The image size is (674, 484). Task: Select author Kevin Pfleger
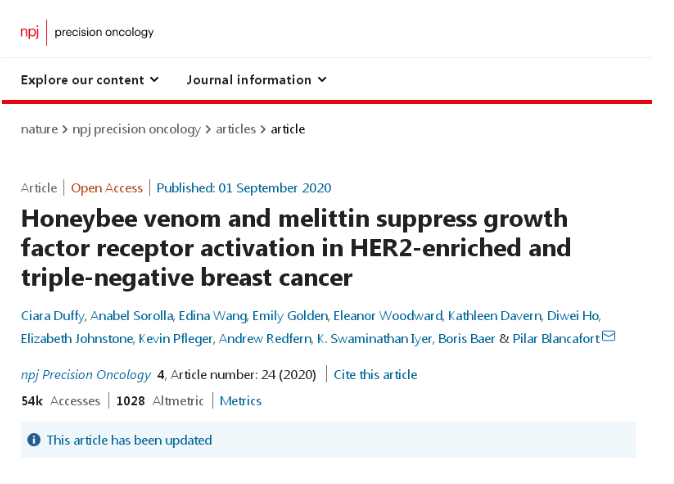(x=175, y=338)
